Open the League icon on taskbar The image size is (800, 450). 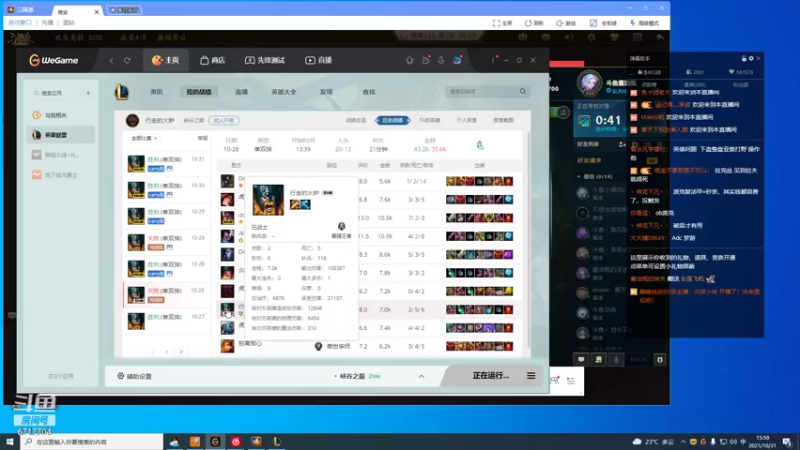coord(277,441)
